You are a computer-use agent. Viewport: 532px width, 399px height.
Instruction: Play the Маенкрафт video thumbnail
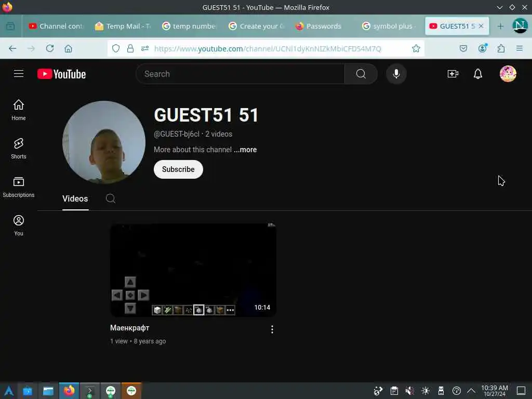coord(193,270)
